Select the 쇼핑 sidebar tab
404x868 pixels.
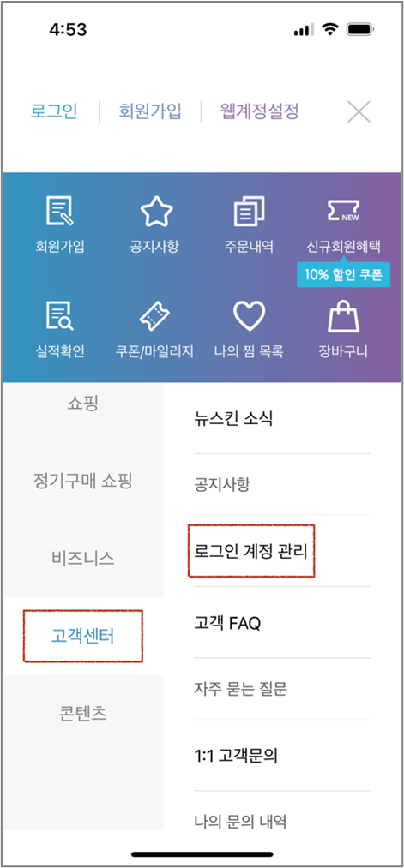[82, 403]
